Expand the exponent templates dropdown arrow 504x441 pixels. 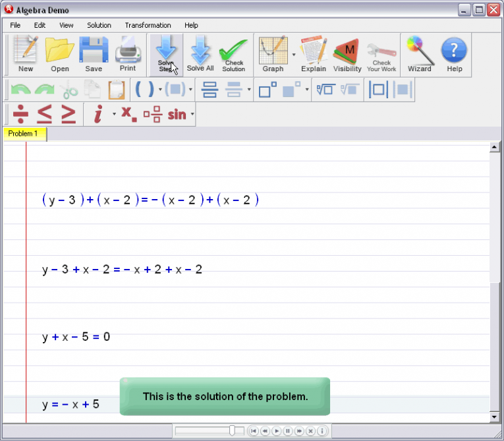(x=307, y=90)
